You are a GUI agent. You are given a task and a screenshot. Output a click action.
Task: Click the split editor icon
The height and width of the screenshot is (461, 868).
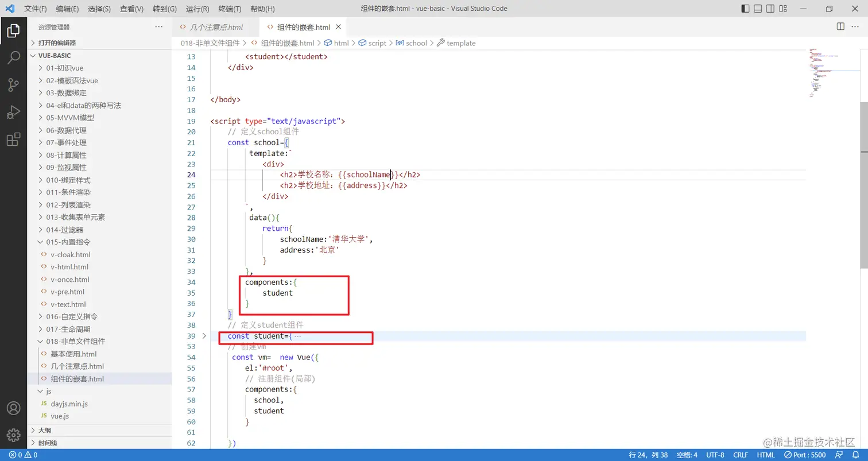(x=840, y=27)
